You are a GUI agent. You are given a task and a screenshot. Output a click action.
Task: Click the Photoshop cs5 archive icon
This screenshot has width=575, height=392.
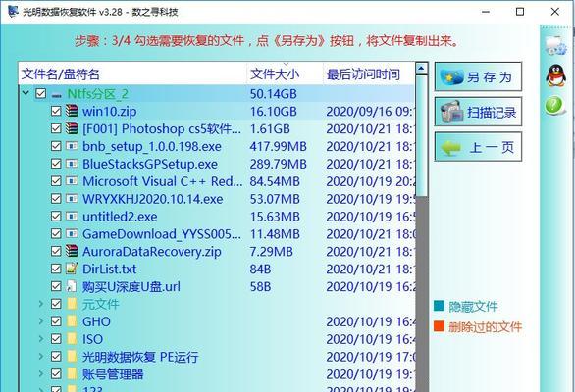tap(72, 128)
